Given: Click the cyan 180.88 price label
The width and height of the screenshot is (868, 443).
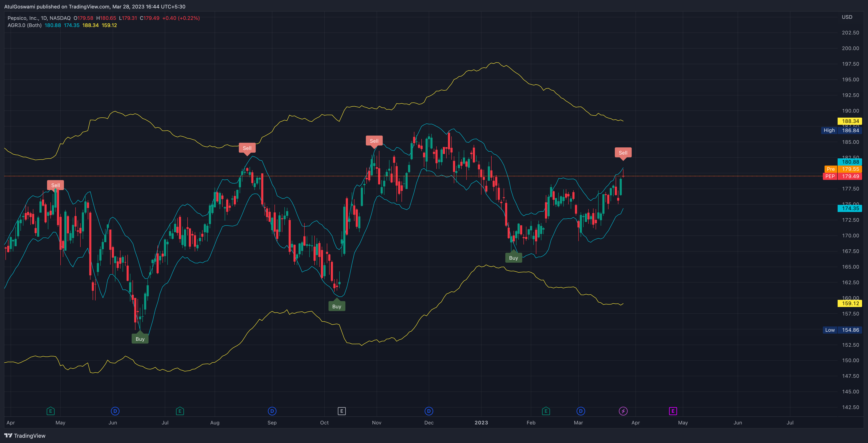Looking at the screenshot, I should point(850,162).
